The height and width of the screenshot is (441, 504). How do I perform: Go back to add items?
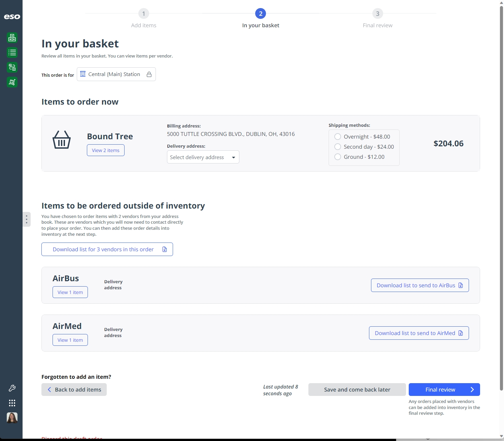coord(74,390)
